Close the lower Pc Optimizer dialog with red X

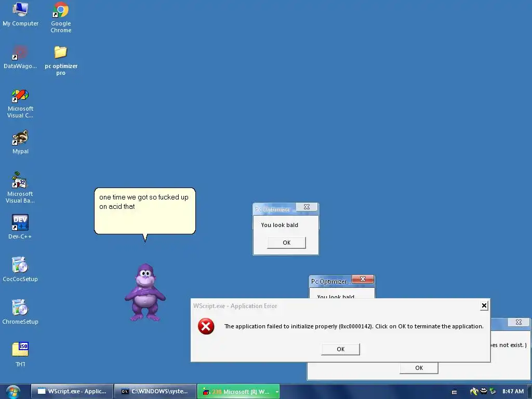(363, 279)
